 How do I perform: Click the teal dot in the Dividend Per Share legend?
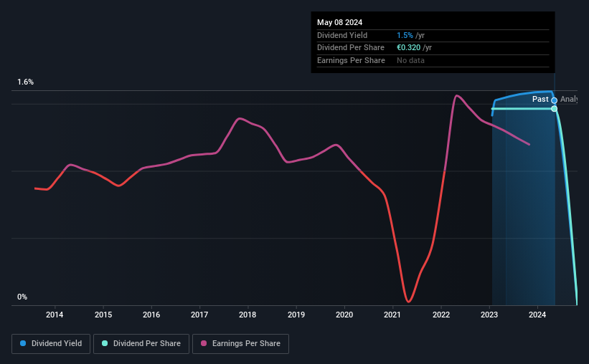[105, 344]
